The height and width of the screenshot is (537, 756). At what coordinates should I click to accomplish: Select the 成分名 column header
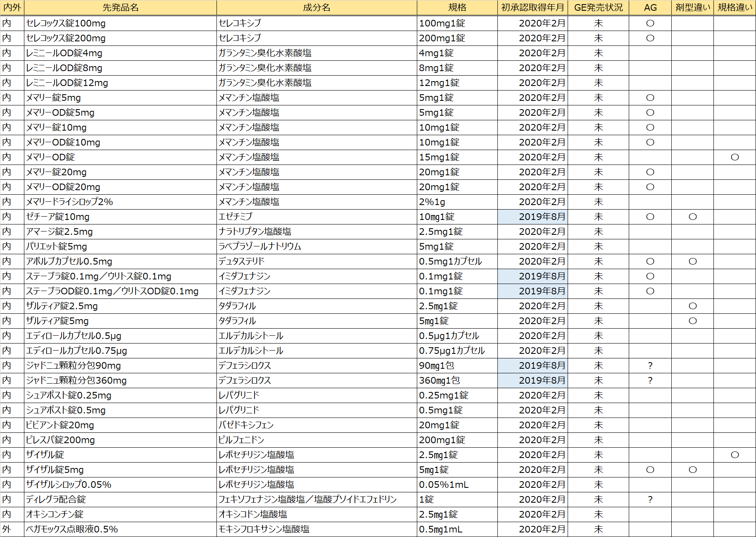pos(316,8)
